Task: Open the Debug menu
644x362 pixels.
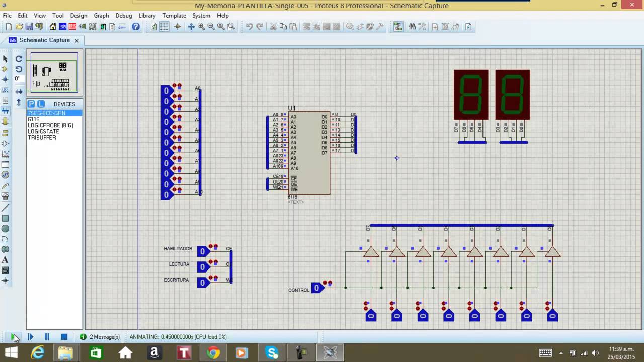Action: (124, 16)
